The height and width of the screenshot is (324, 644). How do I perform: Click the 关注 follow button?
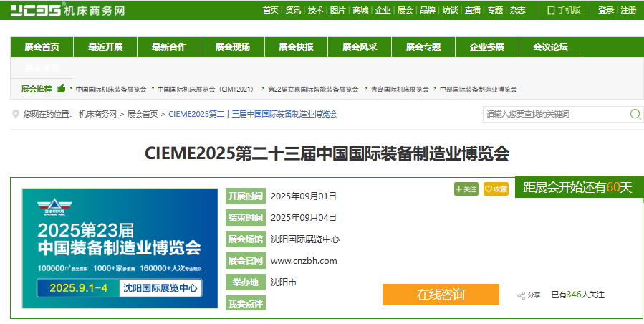pos(466,189)
